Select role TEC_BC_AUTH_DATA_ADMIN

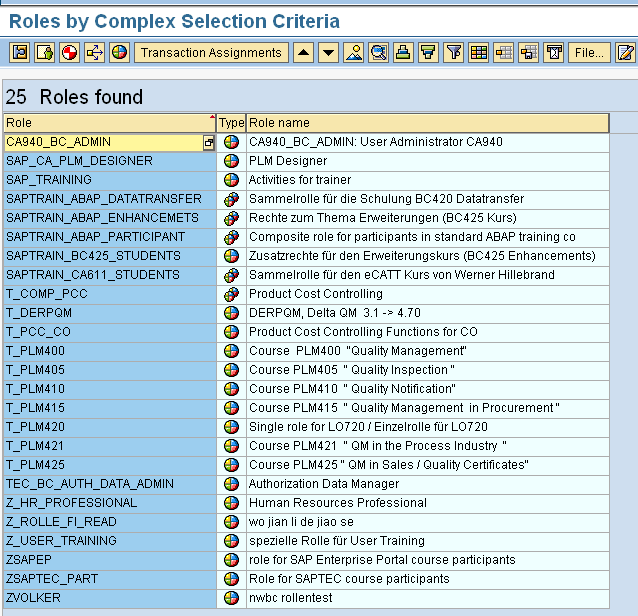pyautogui.click(x=110, y=484)
